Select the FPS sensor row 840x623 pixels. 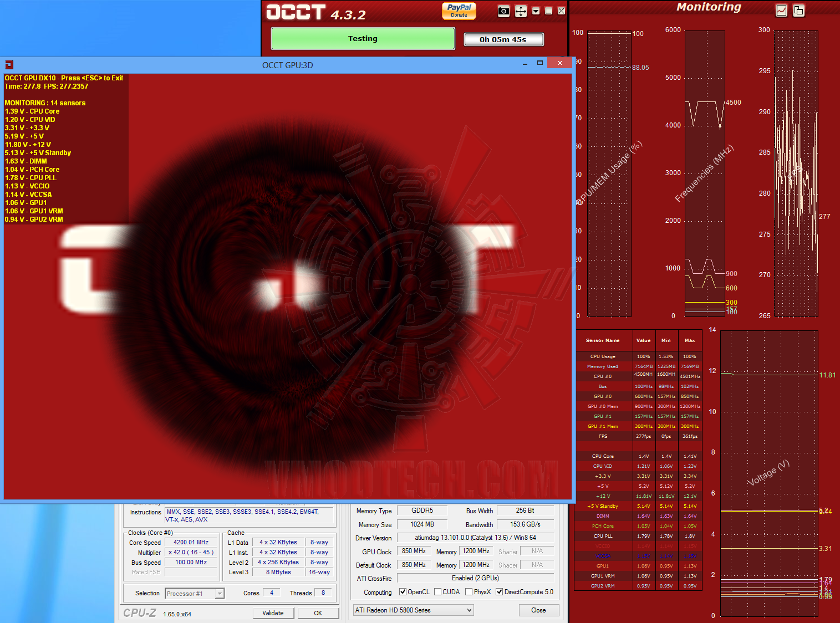tap(639, 436)
